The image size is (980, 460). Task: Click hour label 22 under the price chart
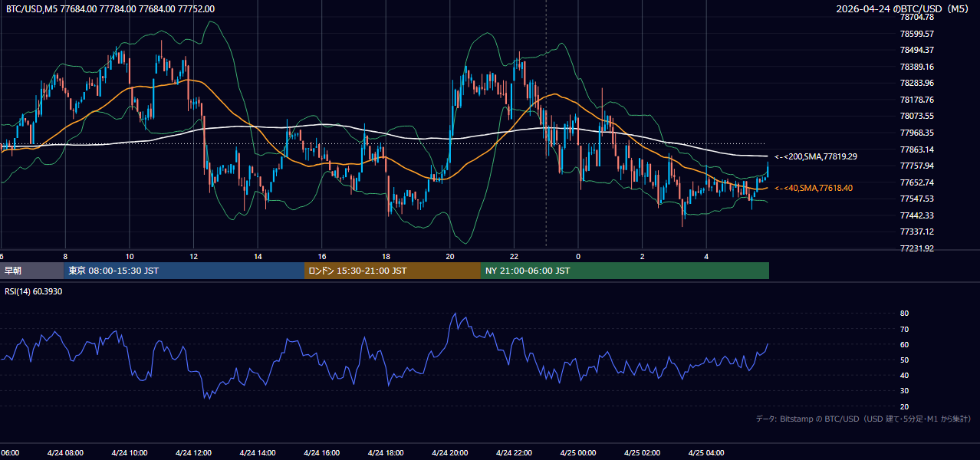515,257
